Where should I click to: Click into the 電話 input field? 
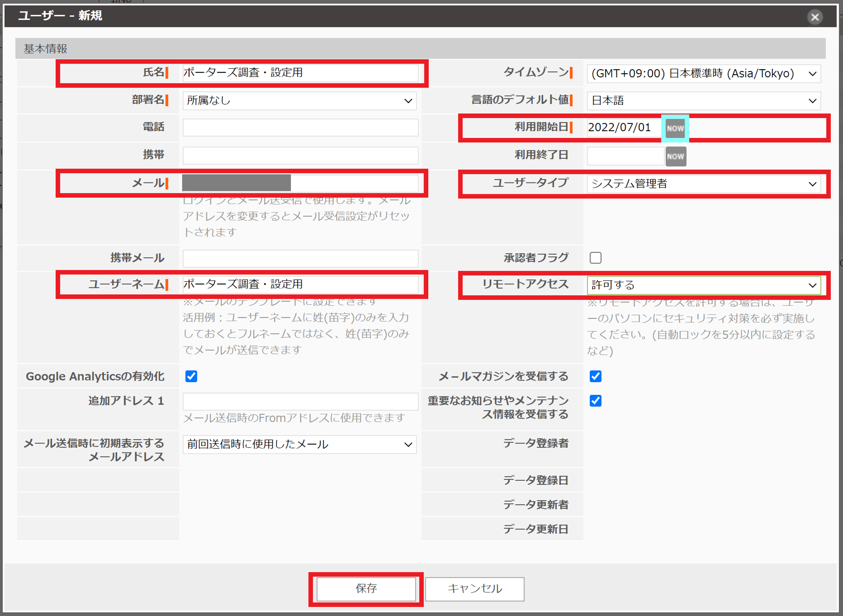[x=301, y=127]
